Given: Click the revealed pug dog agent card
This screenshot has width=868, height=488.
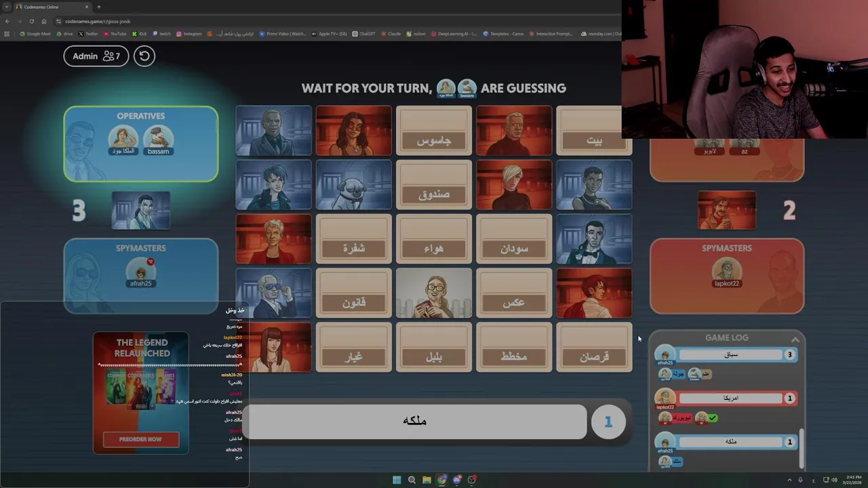Looking at the screenshot, I should coord(354,185).
